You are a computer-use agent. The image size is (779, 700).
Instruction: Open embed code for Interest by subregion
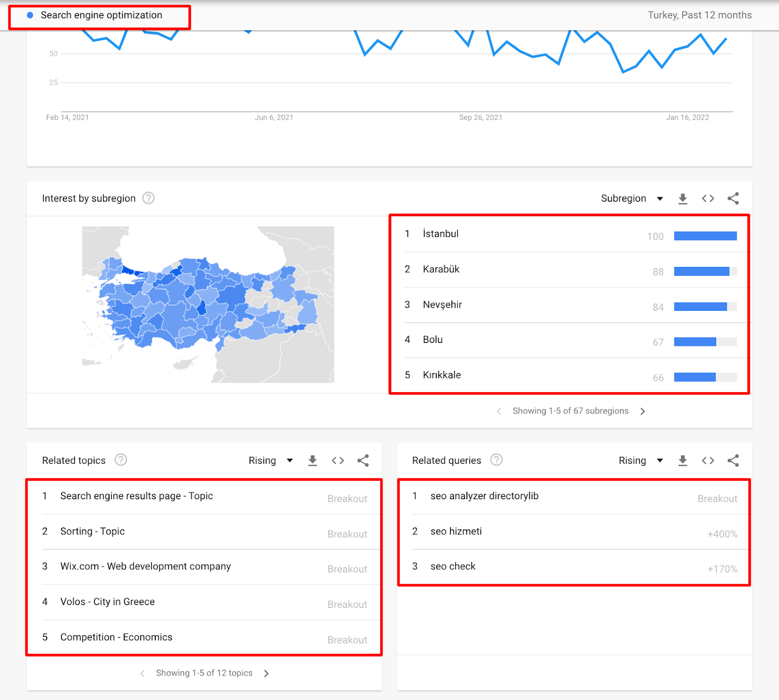point(708,198)
